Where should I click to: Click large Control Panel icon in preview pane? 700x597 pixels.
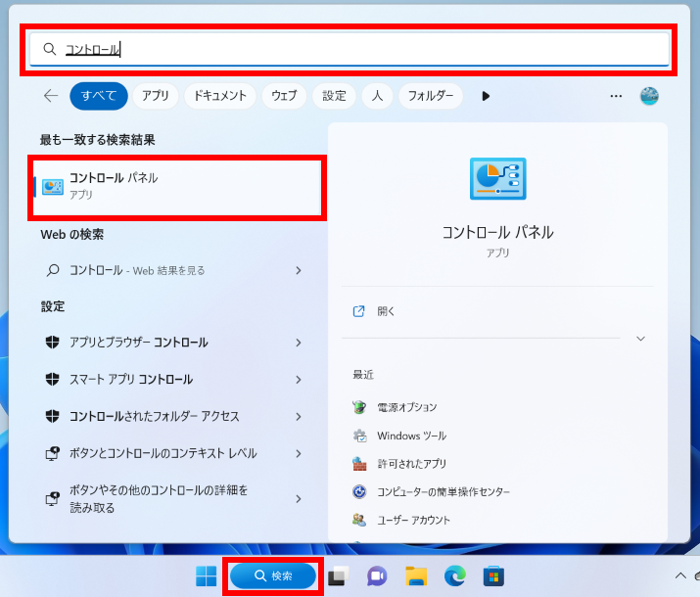tap(497, 178)
